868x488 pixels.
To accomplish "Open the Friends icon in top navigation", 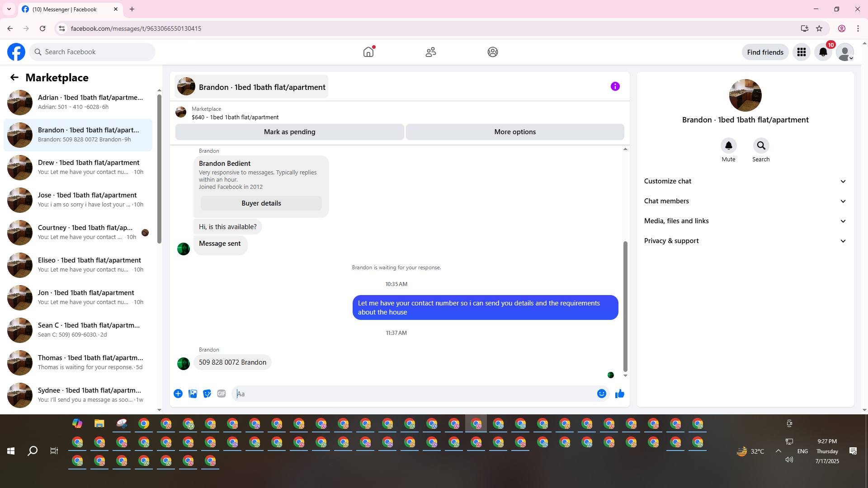I will (x=431, y=52).
